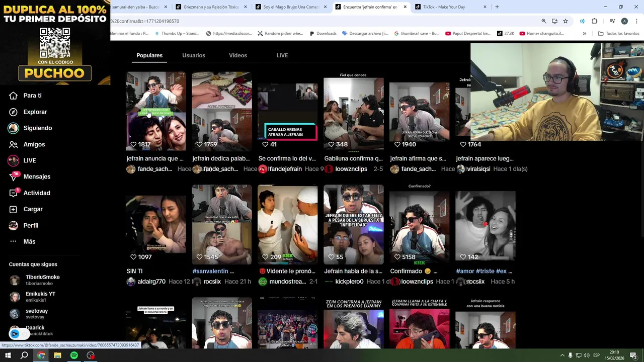Open Siguiendo feed
The height and width of the screenshot is (362, 644).
(x=37, y=128)
